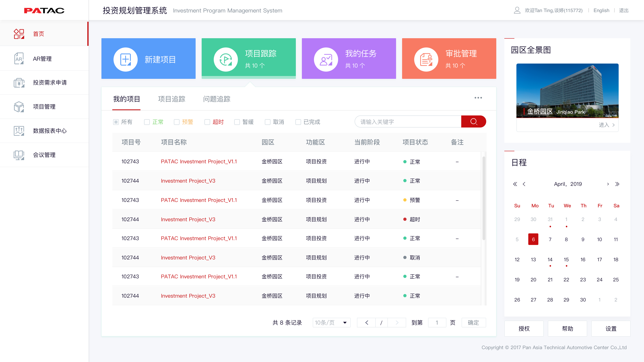The height and width of the screenshot is (362, 644).
Task: Click the red search magnifier icon
Action: coord(474,122)
